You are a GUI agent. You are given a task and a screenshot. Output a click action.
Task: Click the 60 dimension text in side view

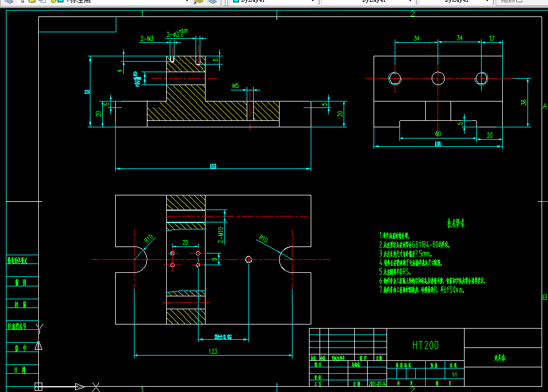pos(438,134)
